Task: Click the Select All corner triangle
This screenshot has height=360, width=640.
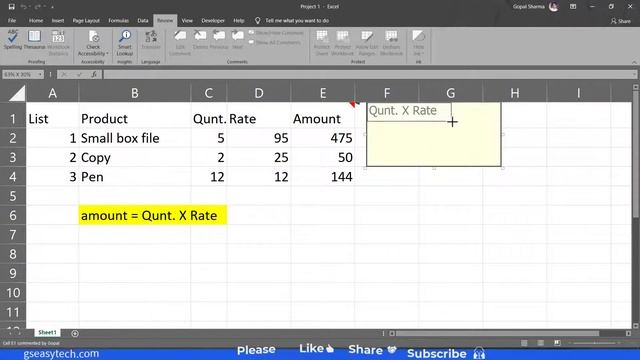Action: point(16,93)
